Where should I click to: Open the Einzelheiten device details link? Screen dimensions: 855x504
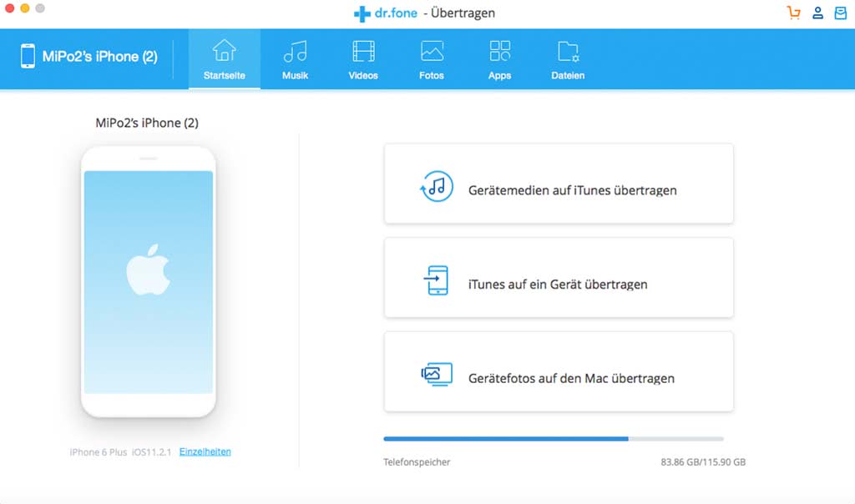click(205, 451)
